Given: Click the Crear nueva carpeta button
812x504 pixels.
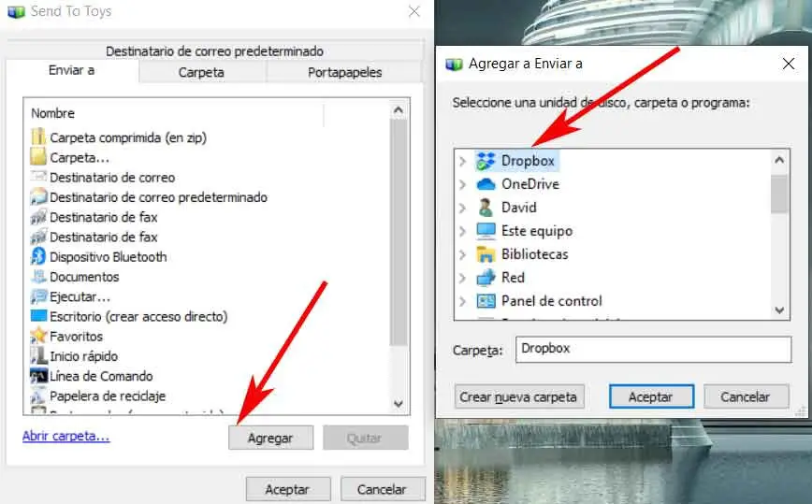Looking at the screenshot, I should [519, 396].
